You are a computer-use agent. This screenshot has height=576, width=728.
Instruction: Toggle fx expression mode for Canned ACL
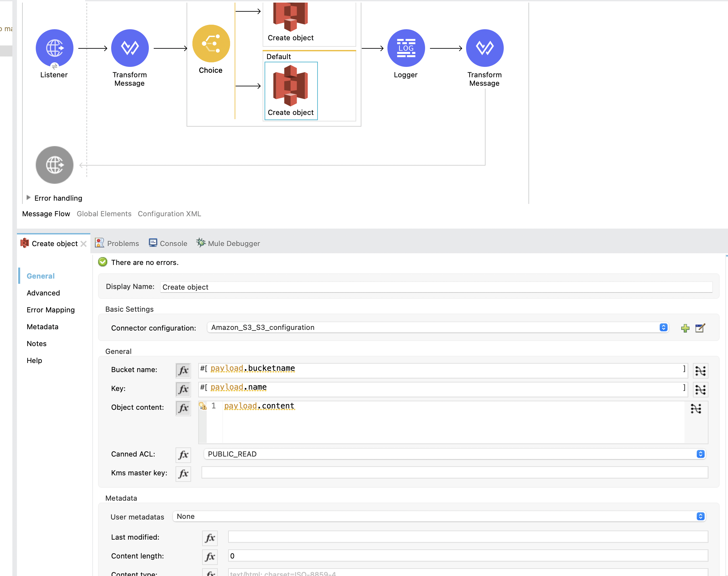(x=183, y=455)
